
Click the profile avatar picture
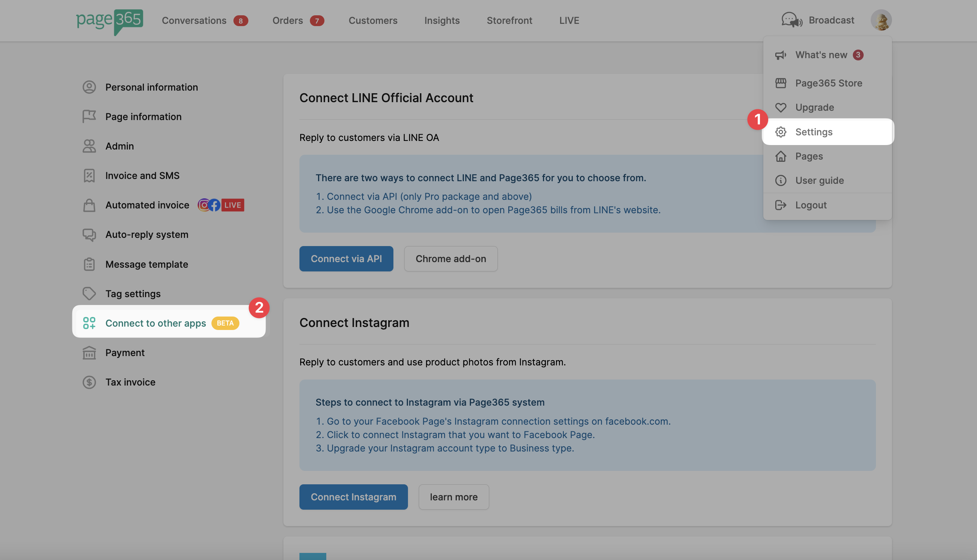[881, 20]
